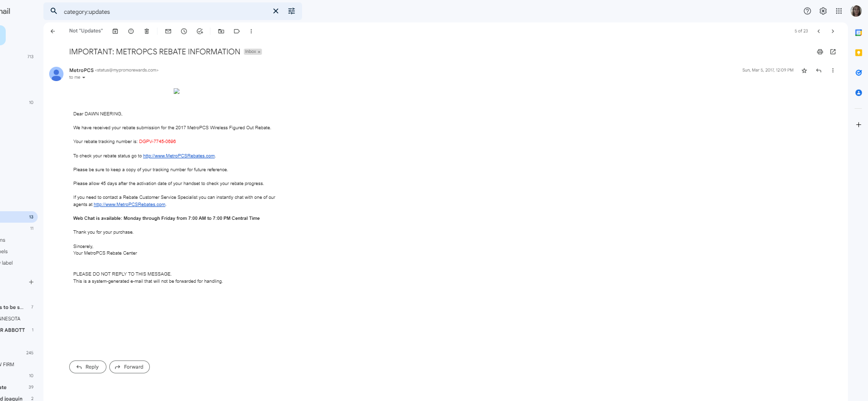Clear the search box with the X
The width and height of the screenshot is (868, 401).
tap(276, 11)
